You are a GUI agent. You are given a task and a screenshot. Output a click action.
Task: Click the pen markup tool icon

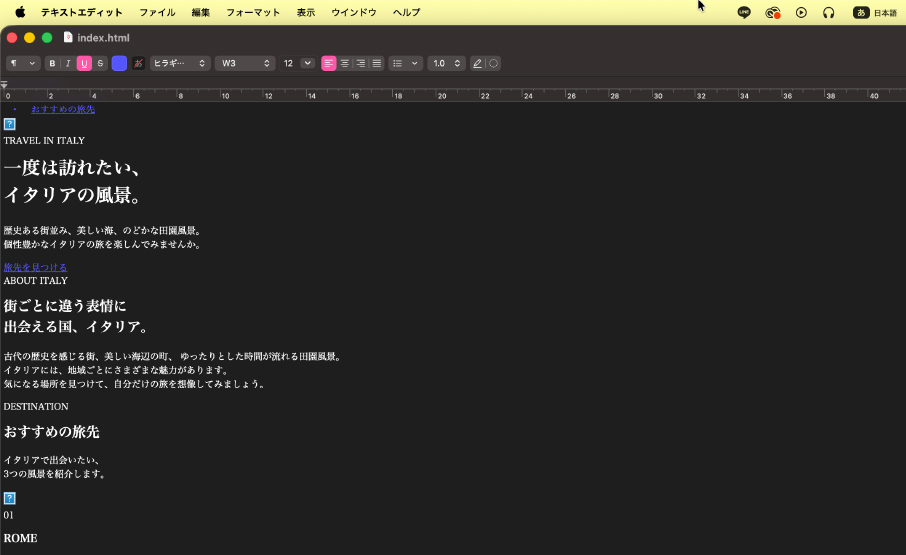477,64
